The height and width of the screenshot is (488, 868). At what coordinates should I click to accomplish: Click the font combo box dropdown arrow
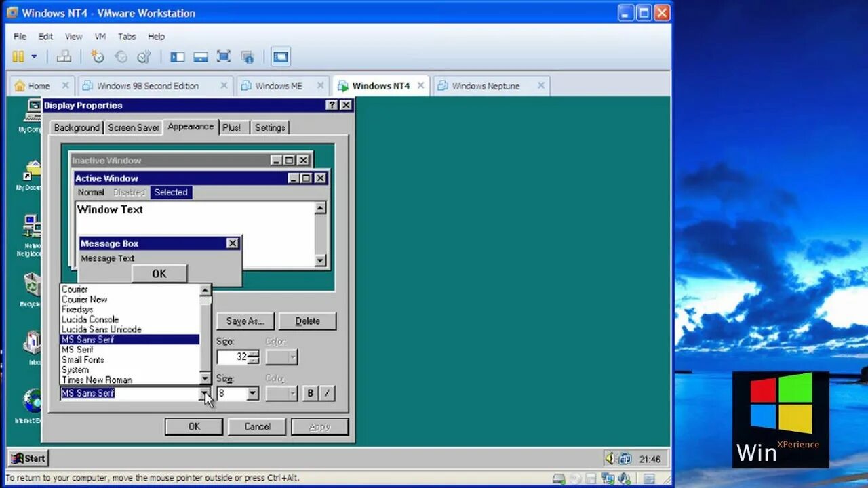[205, 393]
